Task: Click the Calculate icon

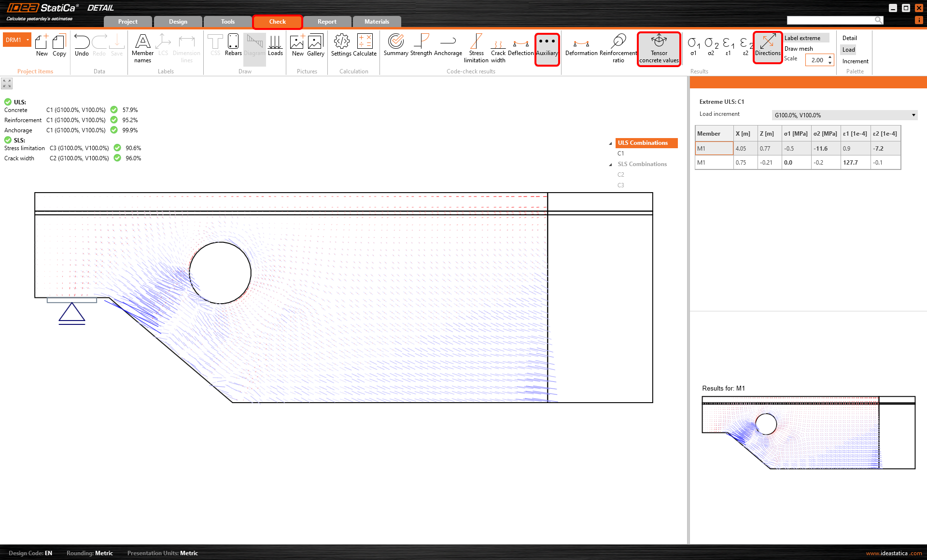Action: point(365,45)
